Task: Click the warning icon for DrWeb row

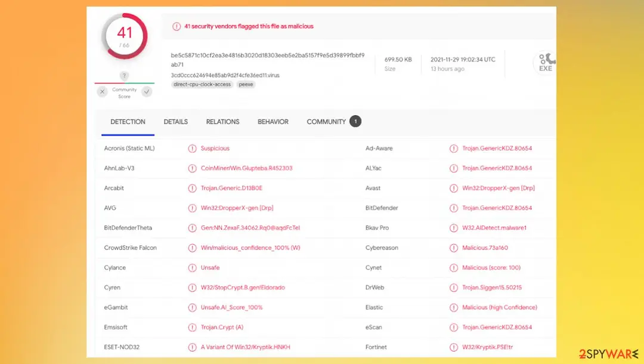Action: tap(453, 288)
